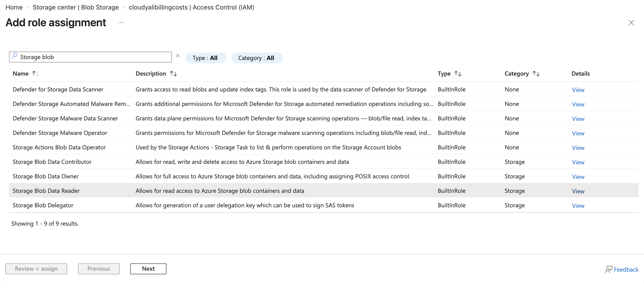Navigate to Home via breadcrumb
The image size is (644, 282).
[14, 7]
